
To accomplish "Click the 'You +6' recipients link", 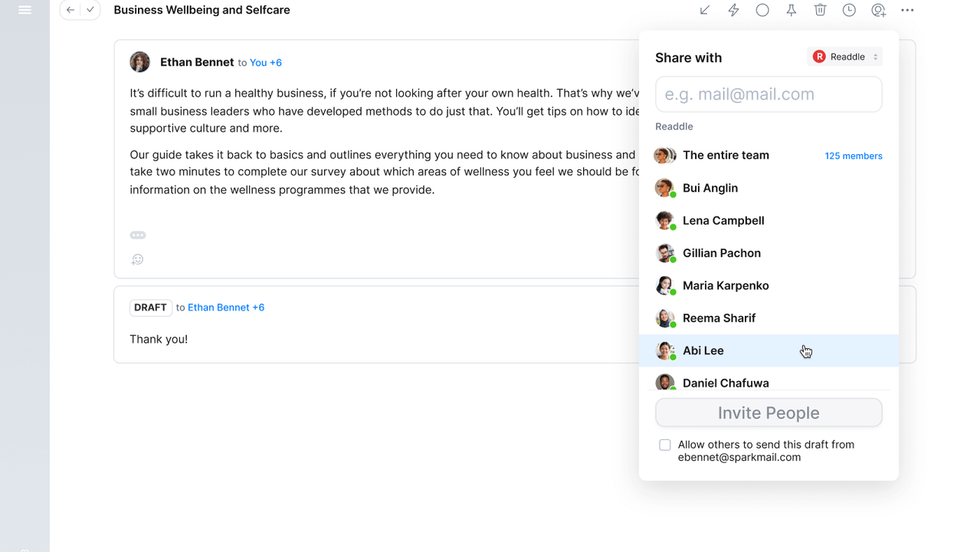I will click(266, 63).
